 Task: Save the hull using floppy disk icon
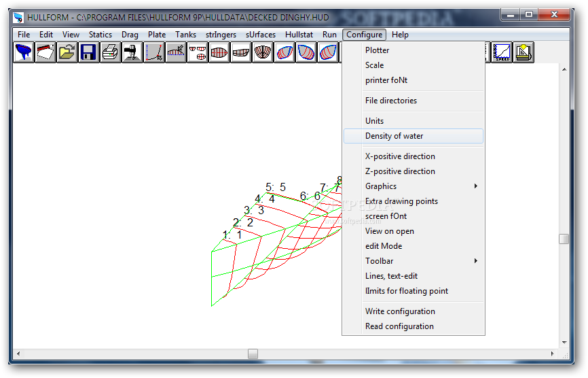89,52
